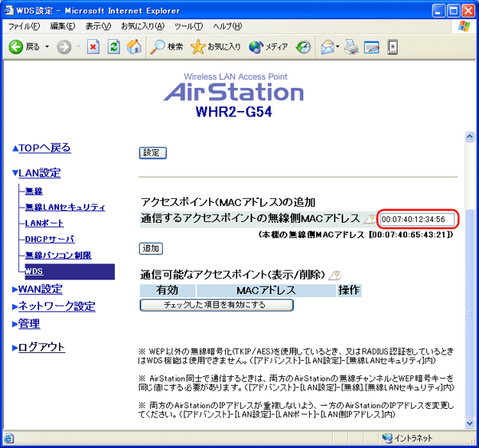The image size is (479, 448).
Task: Open the 無線LANセキュリティ sidebar link
Action: tap(65, 208)
